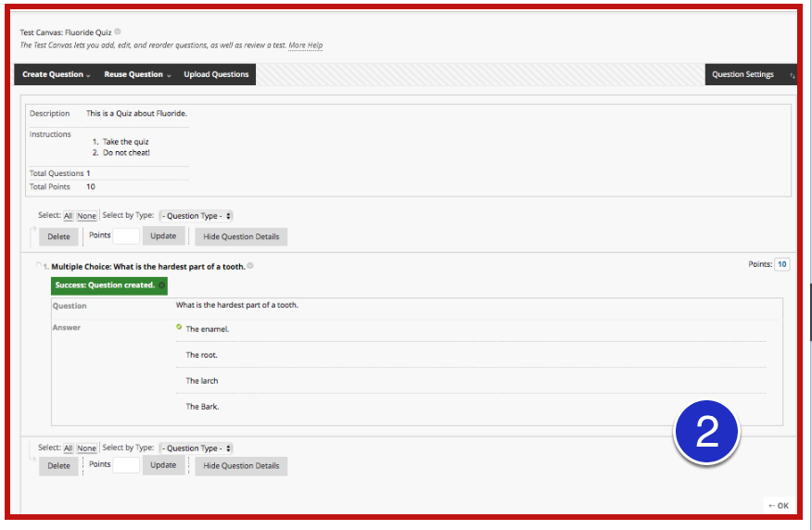
Task: Click the bottom Update button
Action: pyautogui.click(x=163, y=465)
